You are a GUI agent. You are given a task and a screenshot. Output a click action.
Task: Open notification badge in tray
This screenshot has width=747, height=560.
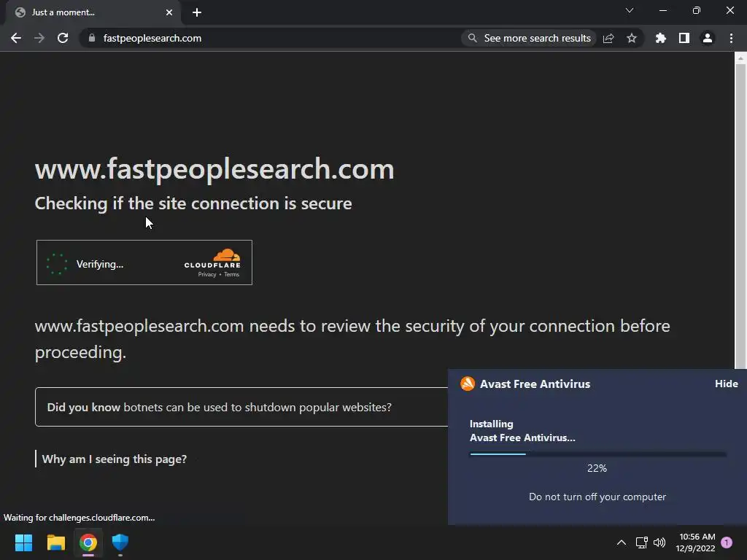click(727, 542)
